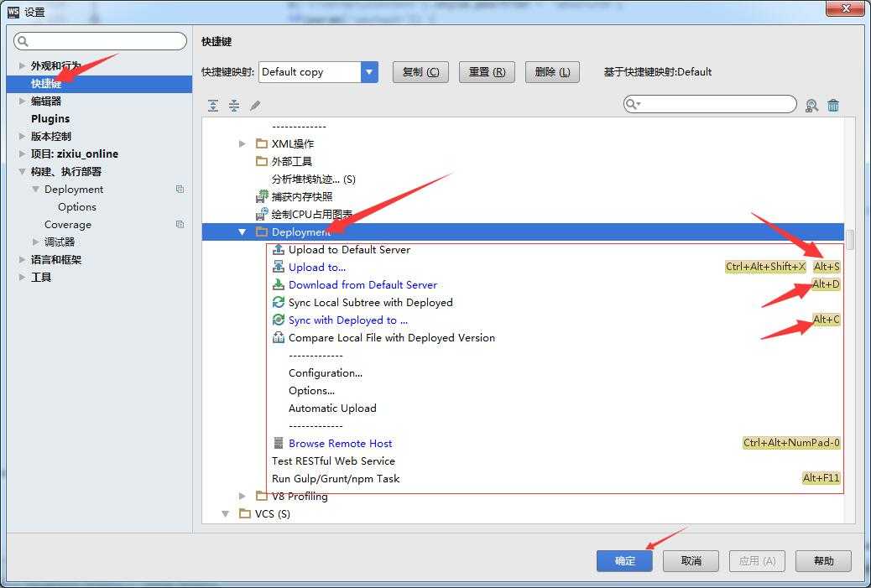Click the 重置 (R) button
The width and height of the screenshot is (871, 588).
[487, 72]
